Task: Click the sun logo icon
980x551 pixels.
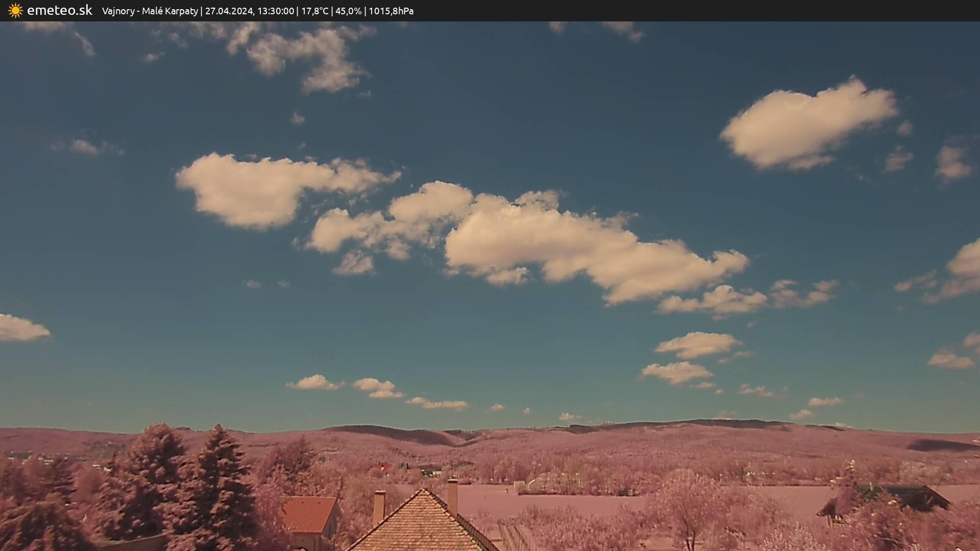Action: (15, 10)
